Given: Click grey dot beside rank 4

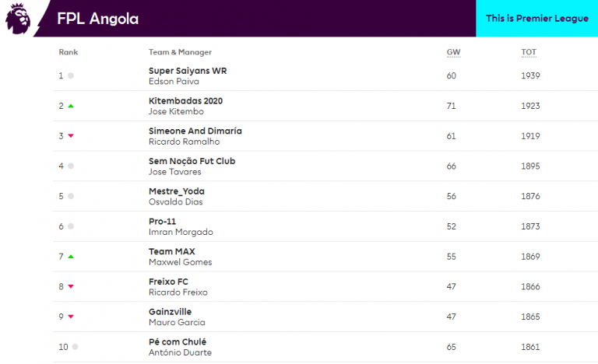Looking at the screenshot, I should tap(71, 166).
